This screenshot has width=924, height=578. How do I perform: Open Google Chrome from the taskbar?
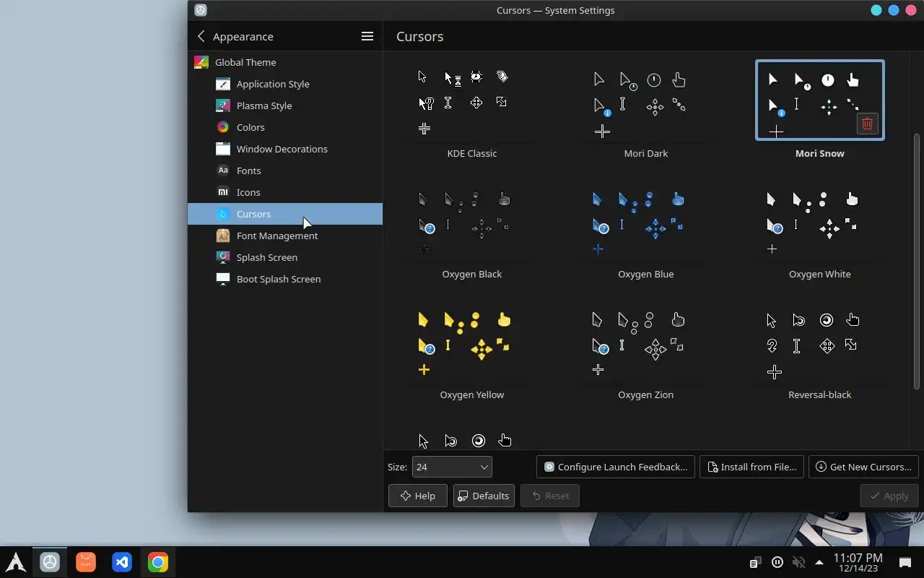(158, 562)
